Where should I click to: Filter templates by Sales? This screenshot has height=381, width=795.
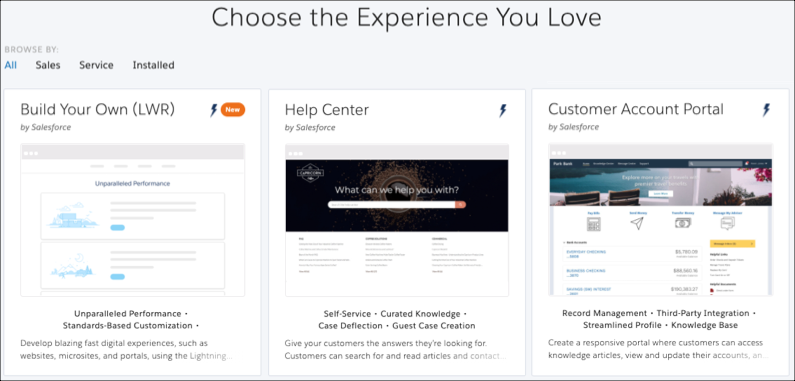click(x=48, y=65)
